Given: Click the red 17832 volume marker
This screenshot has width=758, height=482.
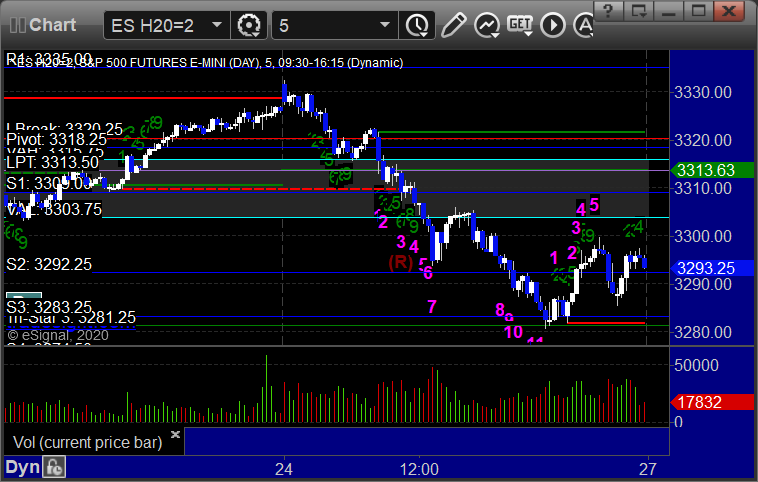Looking at the screenshot, I should click(x=712, y=402).
